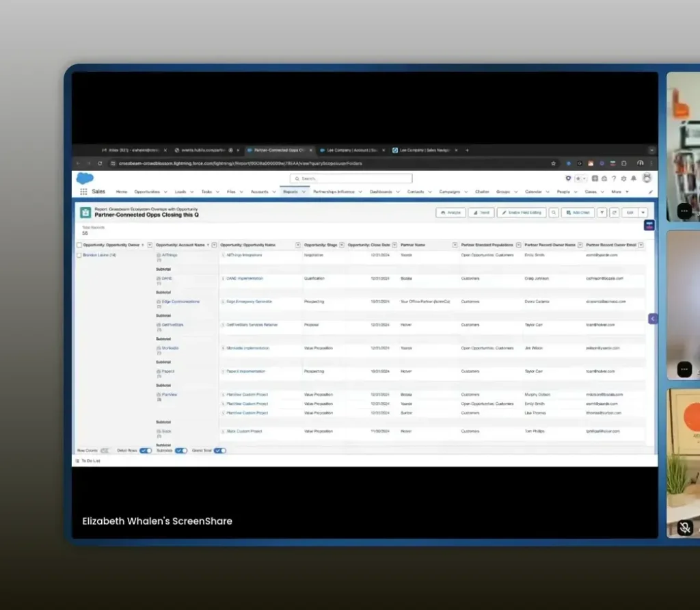
Task: Switch to the Dashboards nav tab
Action: tap(381, 192)
